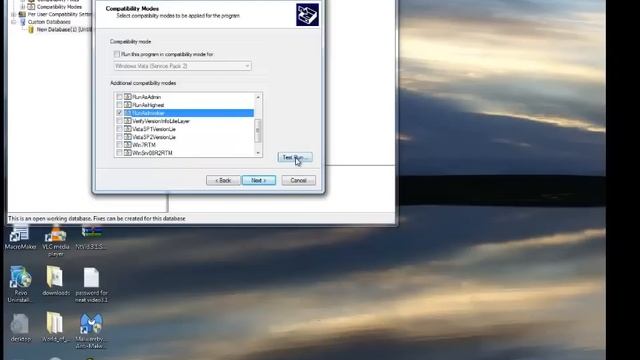Select Compatibility Modes in the tree

59,7
